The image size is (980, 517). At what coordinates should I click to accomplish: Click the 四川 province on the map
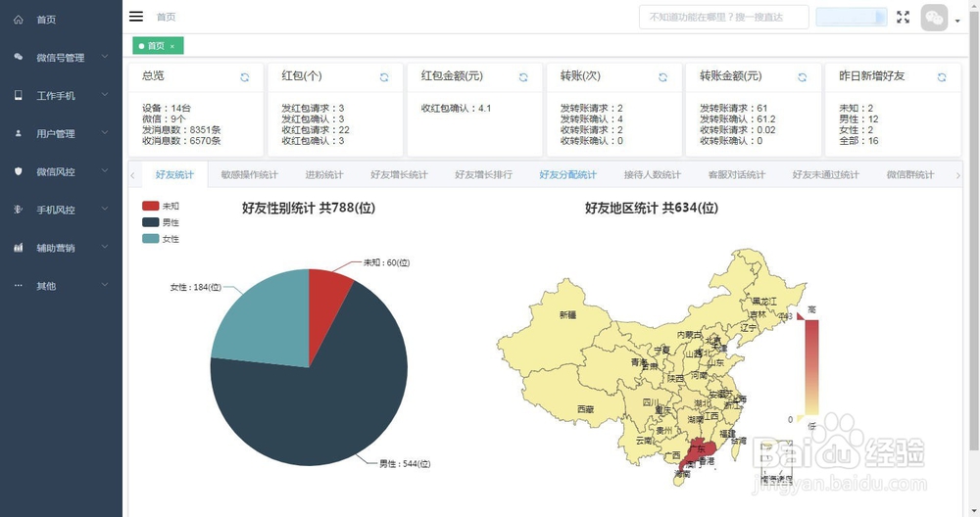click(x=650, y=401)
